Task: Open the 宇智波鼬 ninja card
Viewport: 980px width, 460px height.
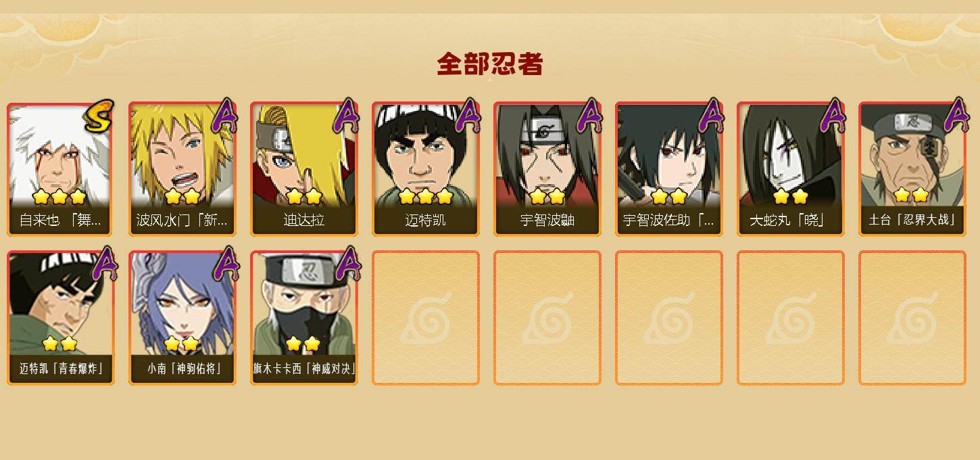Action: pyautogui.click(x=547, y=169)
